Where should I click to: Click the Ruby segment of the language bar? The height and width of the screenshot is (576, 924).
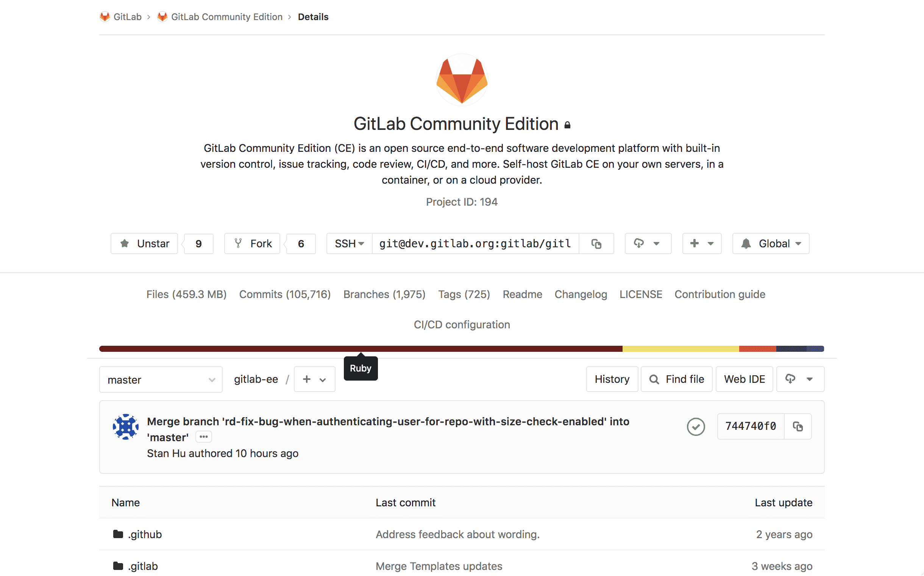click(361, 348)
